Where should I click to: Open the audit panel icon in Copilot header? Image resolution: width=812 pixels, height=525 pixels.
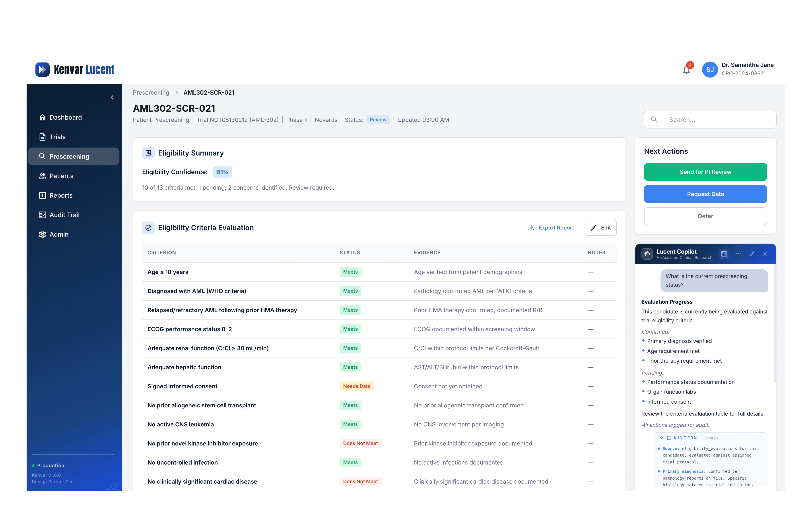click(x=724, y=254)
